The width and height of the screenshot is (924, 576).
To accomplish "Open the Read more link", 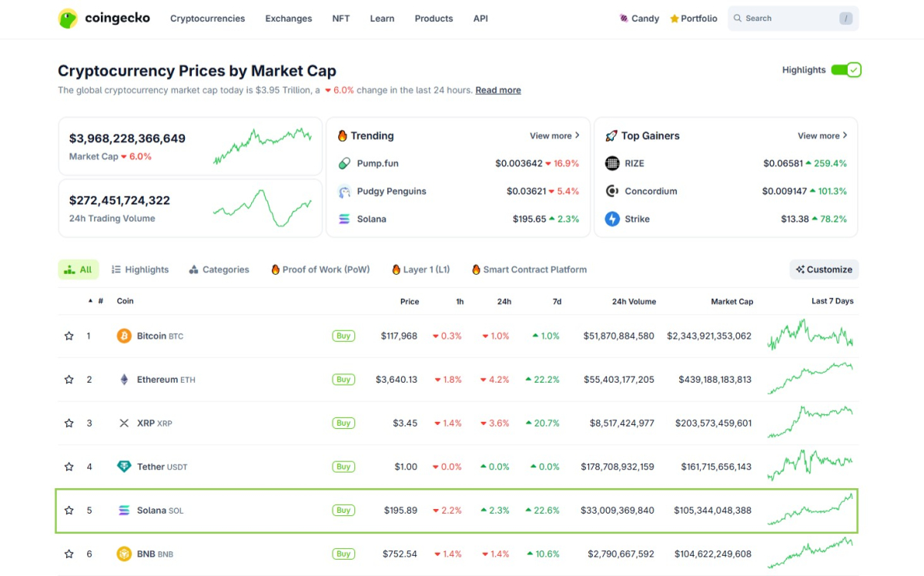I will [x=498, y=90].
